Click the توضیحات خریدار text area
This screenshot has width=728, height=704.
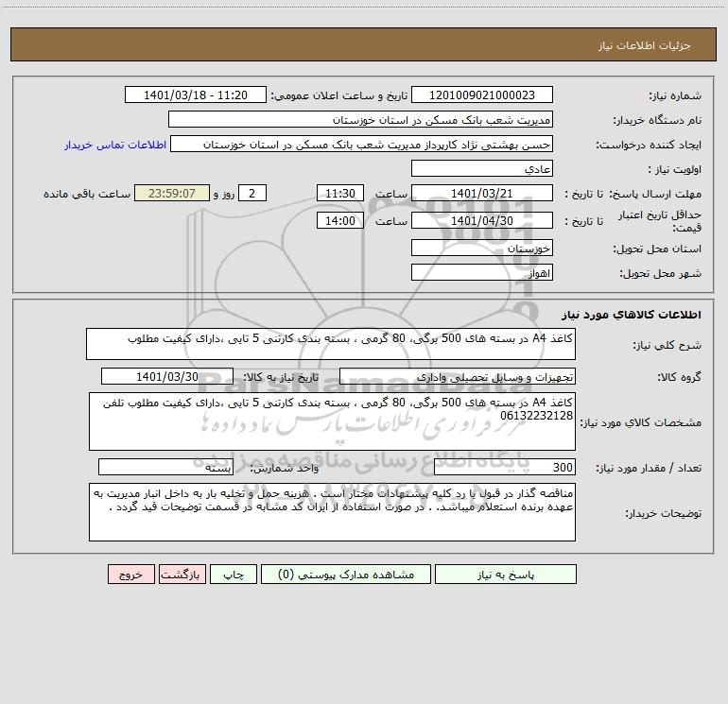pos(332,512)
